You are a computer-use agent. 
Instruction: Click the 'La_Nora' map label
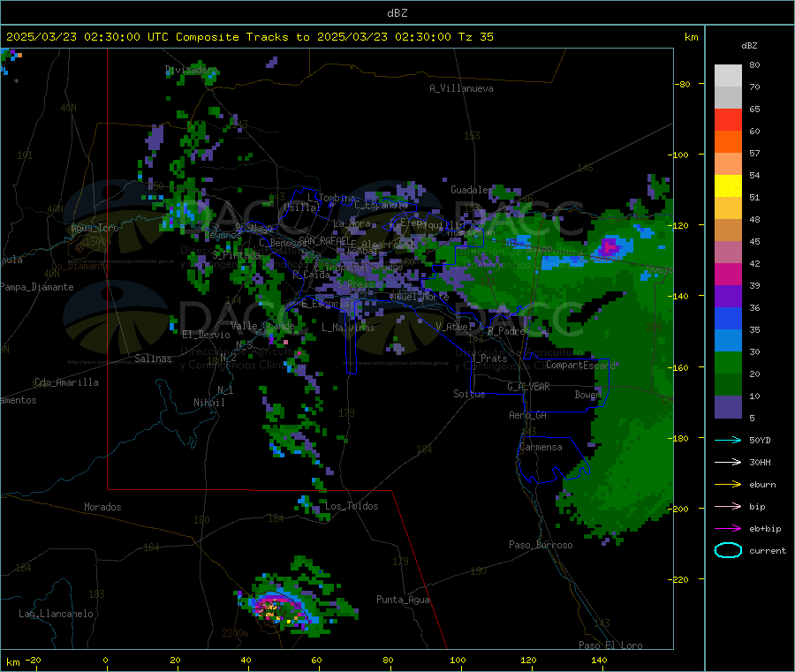point(352,223)
